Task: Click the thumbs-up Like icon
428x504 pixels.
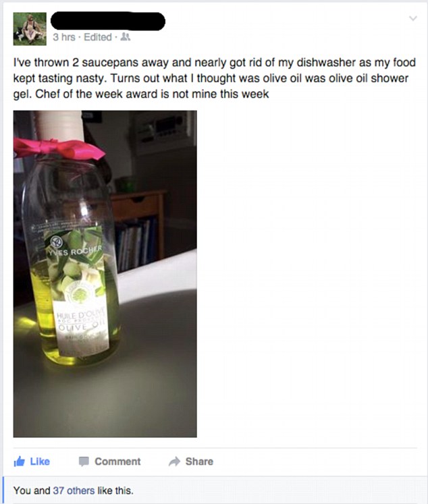Action: (20, 461)
